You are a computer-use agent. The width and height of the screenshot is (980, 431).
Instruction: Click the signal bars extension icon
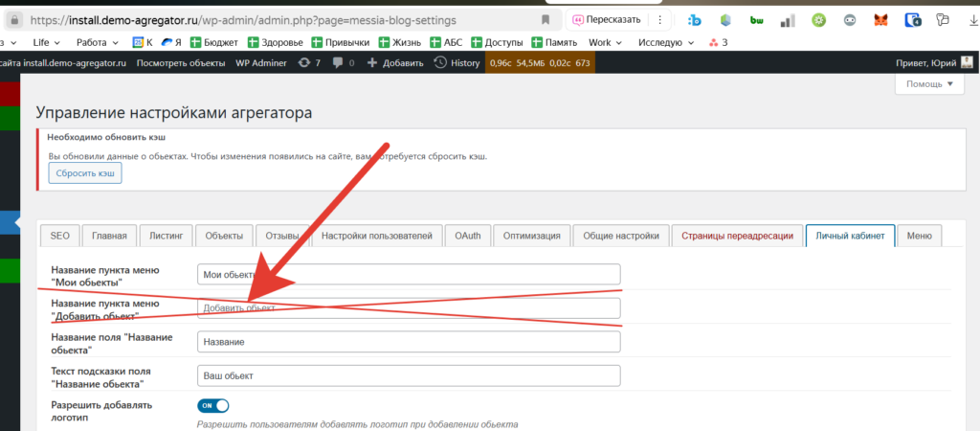coord(788,19)
